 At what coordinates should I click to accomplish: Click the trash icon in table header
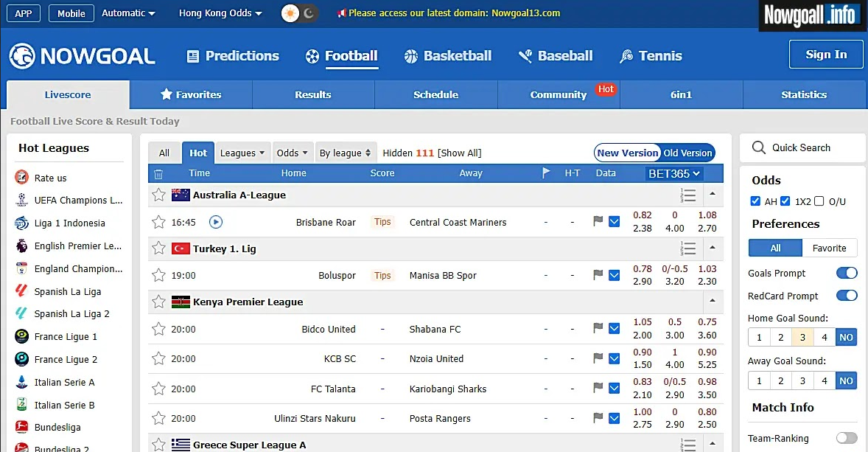coord(158,174)
